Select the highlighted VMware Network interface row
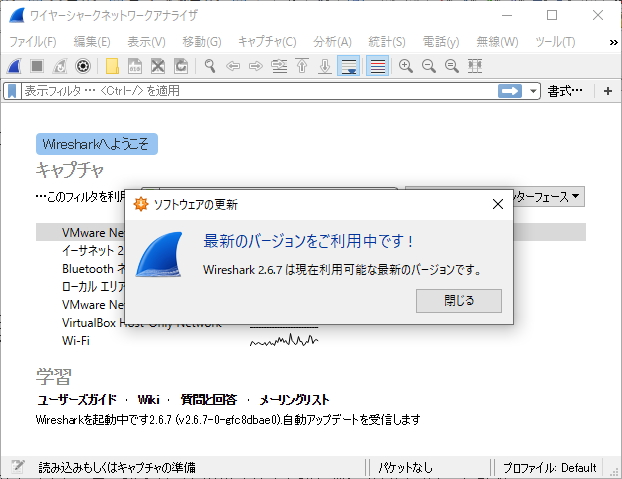The image size is (622, 479). [x=80, y=232]
